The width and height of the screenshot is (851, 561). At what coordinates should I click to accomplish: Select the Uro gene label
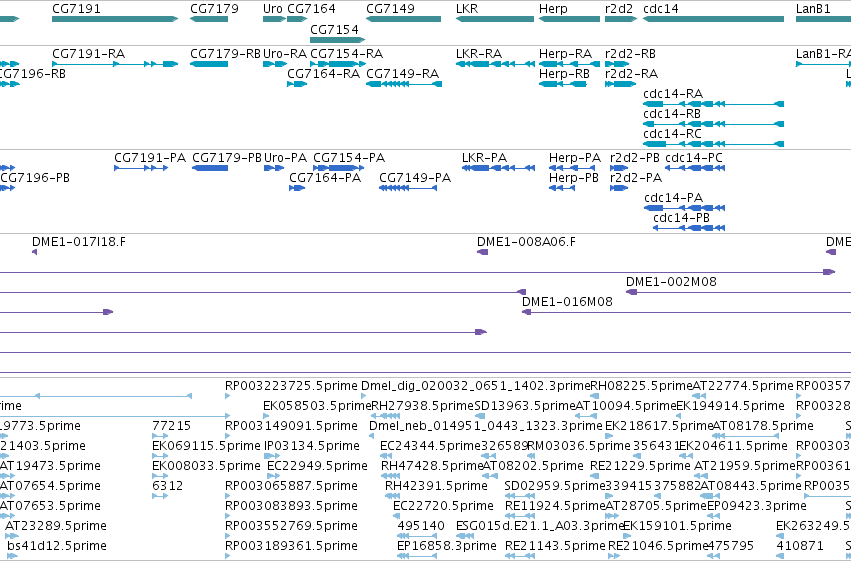tap(272, 9)
